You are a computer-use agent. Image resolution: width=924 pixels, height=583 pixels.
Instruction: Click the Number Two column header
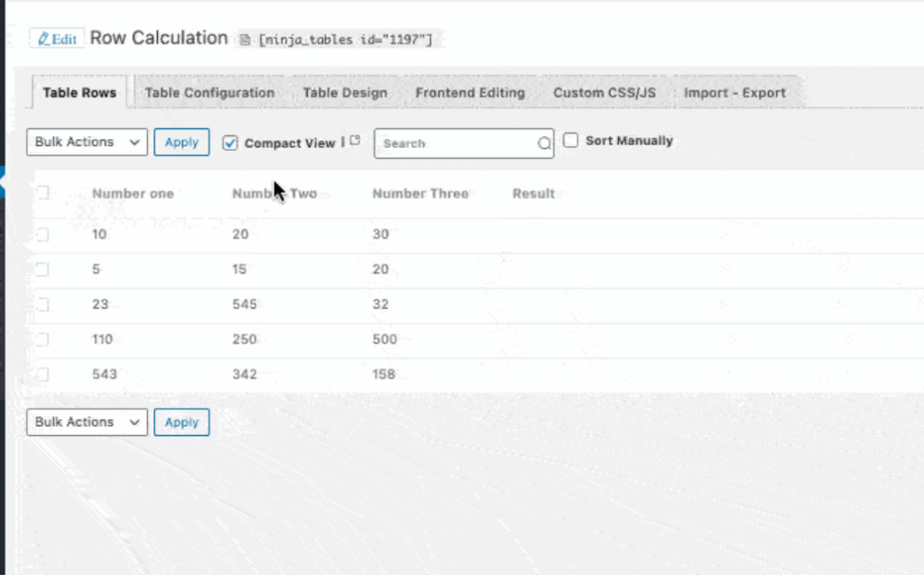coord(274,193)
